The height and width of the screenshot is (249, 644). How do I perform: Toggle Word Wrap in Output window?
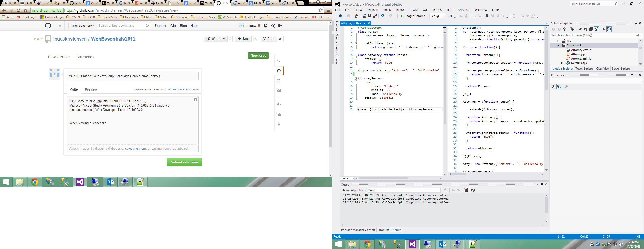point(473,190)
